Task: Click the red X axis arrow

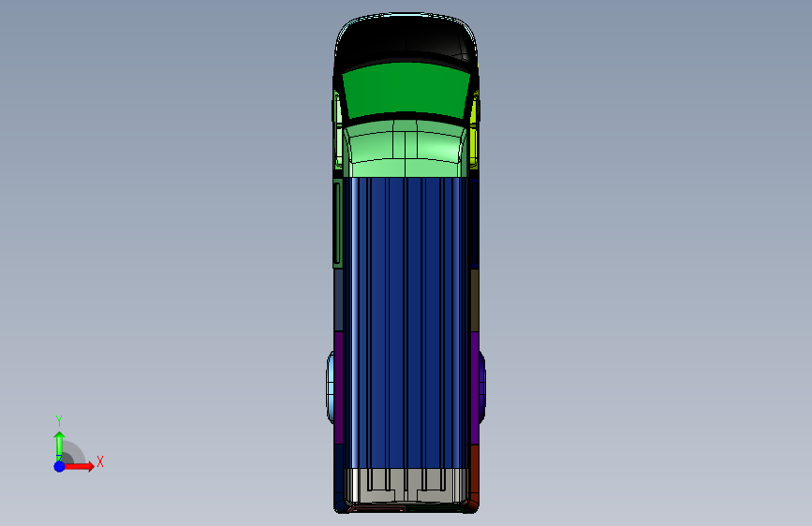Action: coord(79,466)
